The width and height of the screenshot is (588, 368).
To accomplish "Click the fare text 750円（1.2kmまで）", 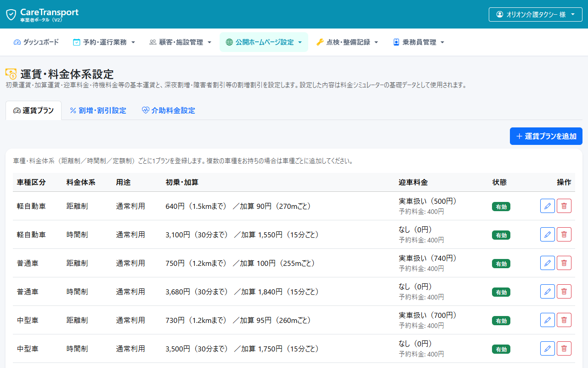I will tap(197, 263).
